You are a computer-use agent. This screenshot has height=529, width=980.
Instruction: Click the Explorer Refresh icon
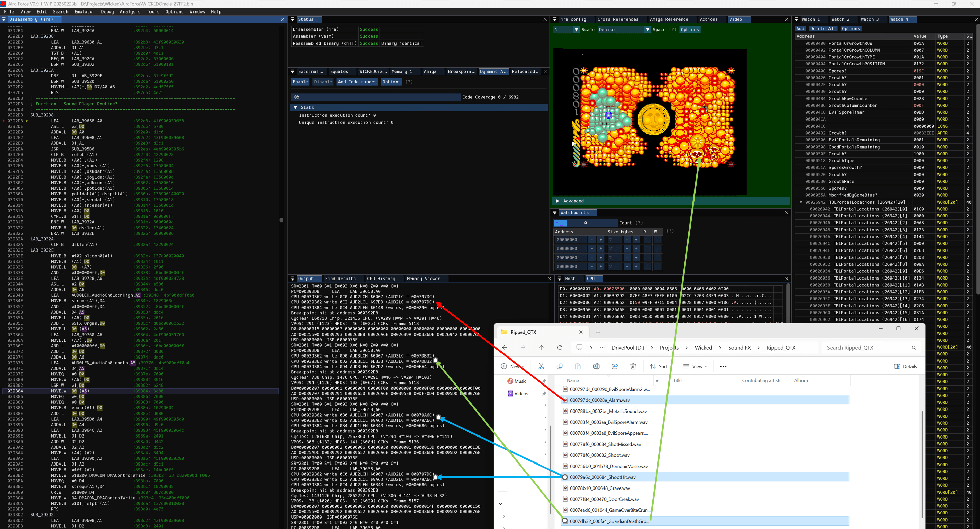(560, 347)
